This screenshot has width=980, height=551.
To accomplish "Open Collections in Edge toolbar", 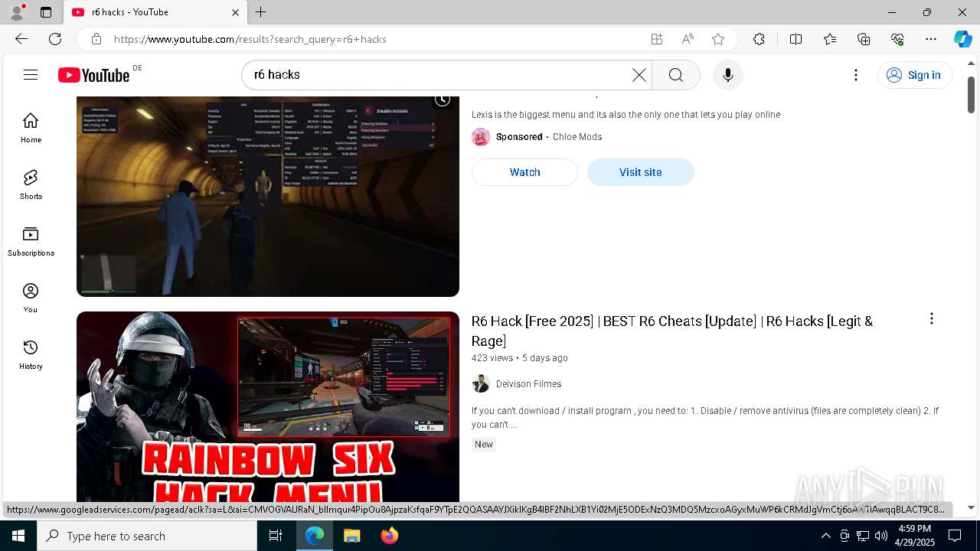I will coord(864,39).
